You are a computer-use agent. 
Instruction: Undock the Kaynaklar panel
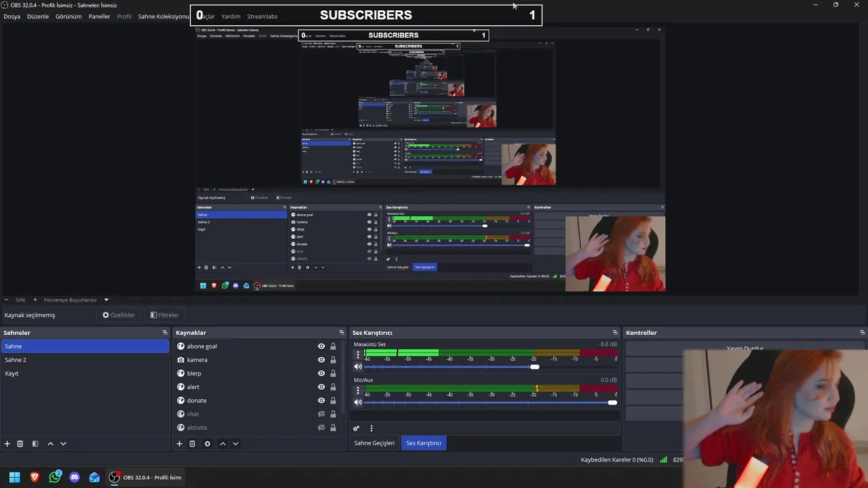(342, 333)
